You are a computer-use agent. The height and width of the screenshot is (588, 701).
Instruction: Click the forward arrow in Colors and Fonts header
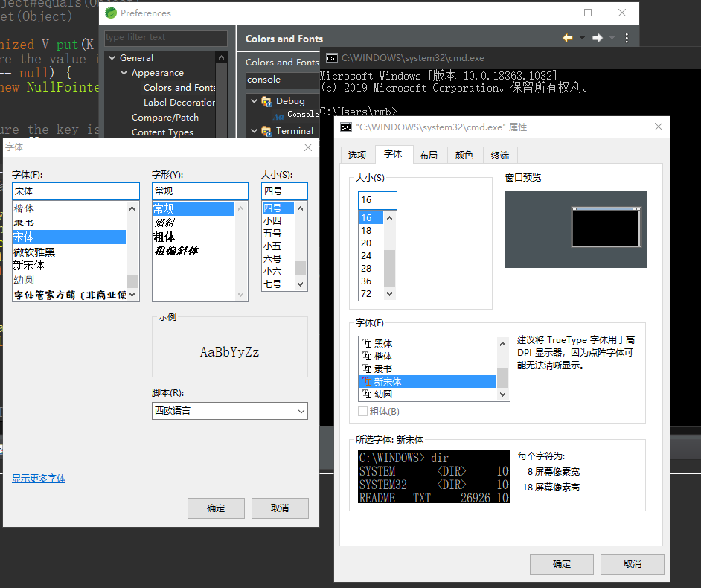coord(598,38)
